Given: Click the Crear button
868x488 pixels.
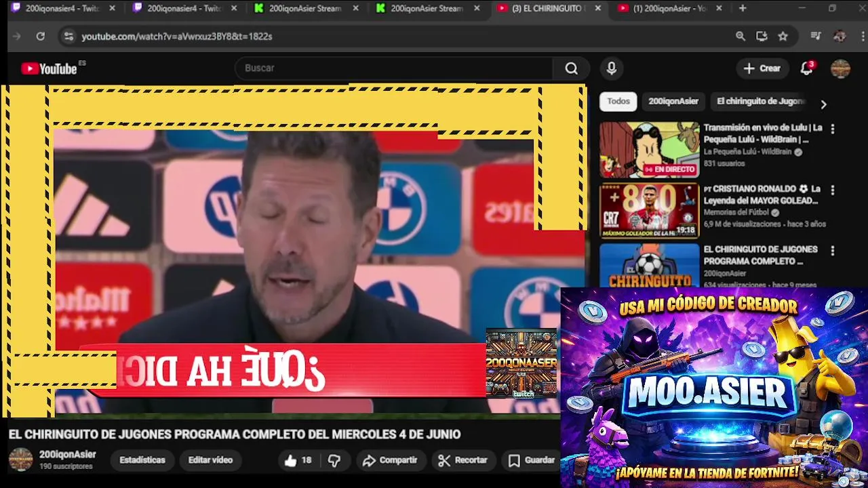Looking at the screenshot, I should (762, 68).
